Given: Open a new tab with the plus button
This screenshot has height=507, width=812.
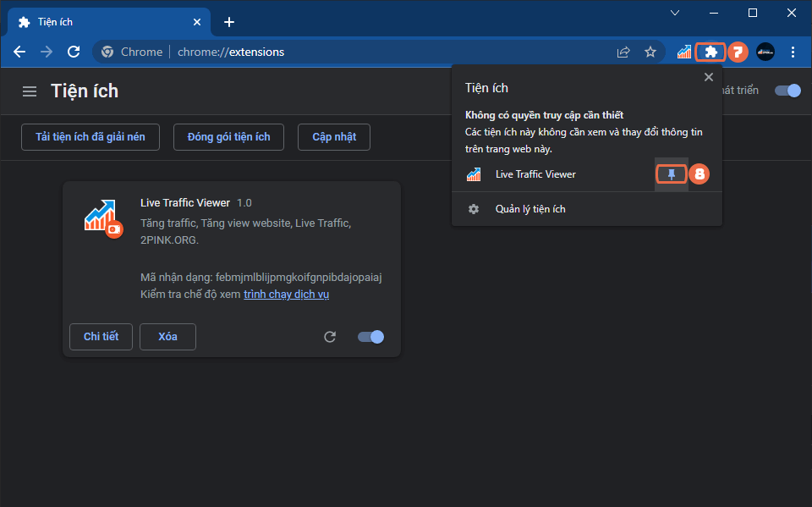Looking at the screenshot, I should (229, 22).
